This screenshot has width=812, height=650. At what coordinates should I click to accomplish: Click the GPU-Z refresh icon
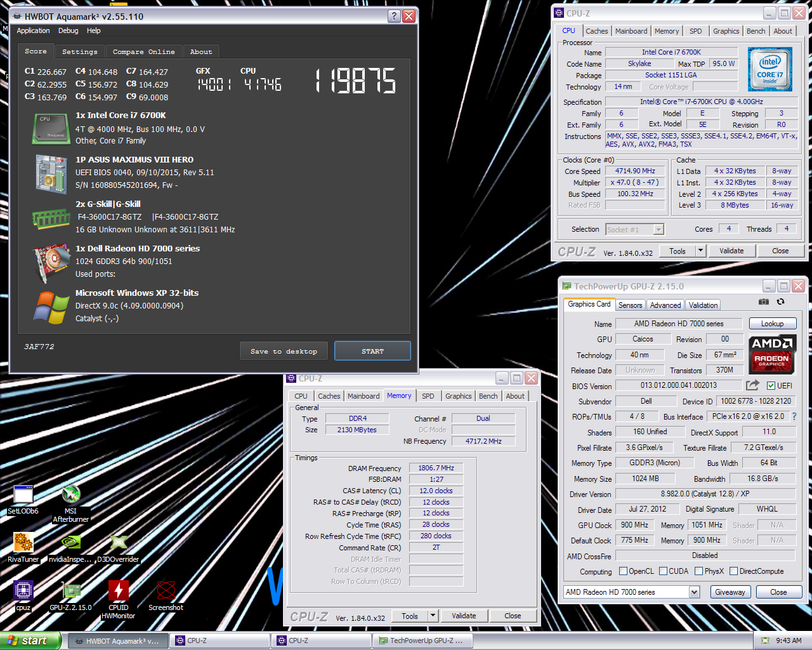pos(780,302)
